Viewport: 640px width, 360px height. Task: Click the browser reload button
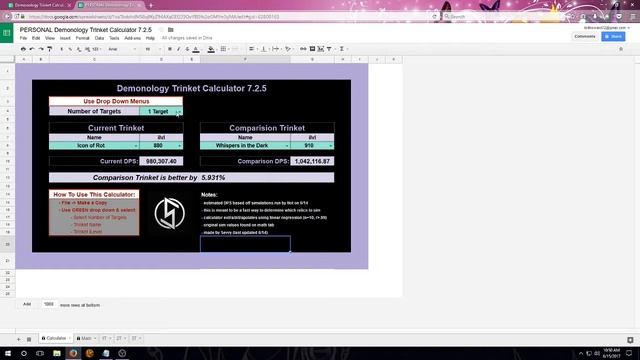434,17
